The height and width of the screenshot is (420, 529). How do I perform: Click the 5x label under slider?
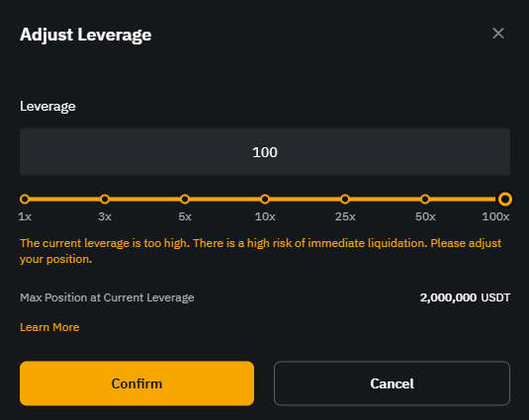click(185, 216)
